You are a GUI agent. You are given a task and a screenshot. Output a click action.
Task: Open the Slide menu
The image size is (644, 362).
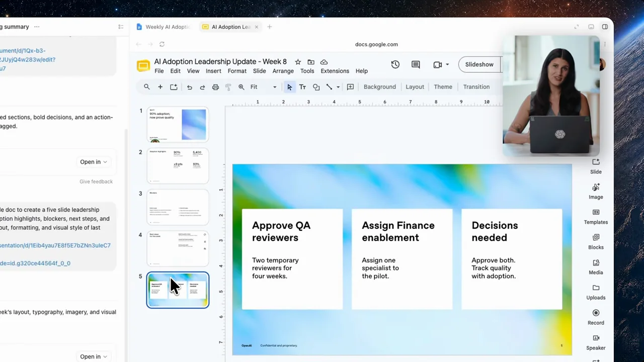(x=259, y=71)
